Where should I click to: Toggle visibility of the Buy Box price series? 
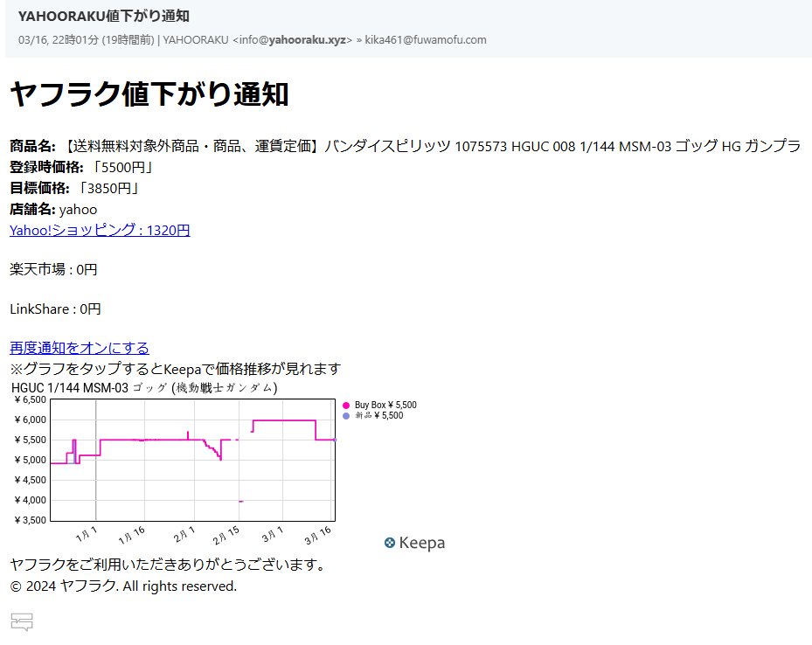pos(383,405)
